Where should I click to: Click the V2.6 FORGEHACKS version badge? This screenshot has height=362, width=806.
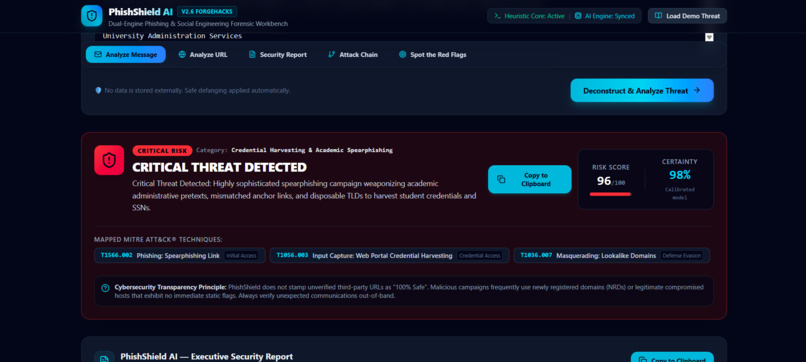[x=207, y=11]
